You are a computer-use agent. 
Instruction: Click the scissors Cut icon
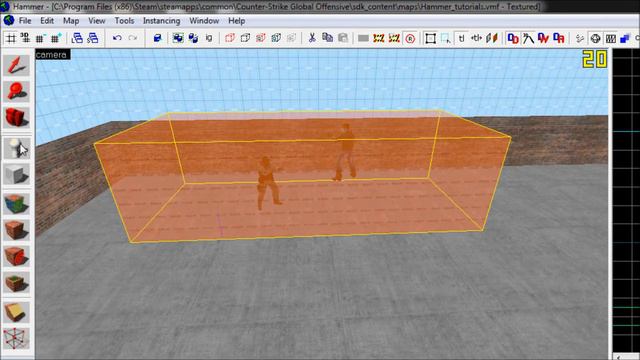pos(312,38)
